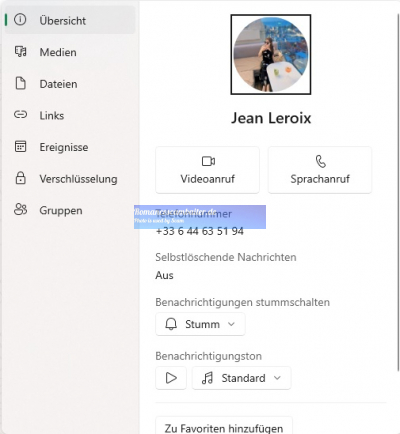This screenshot has width=400, height=434.
Task: Open the Standard notification tone dropdown
Action: tap(242, 378)
